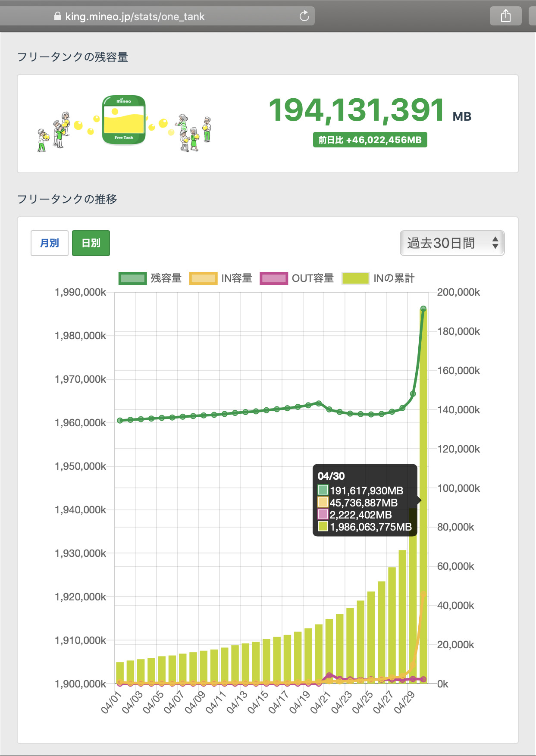This screenshot has width=536, height=756.
Task: Click the Safari share icon
Action: click(x=506, y=16)
